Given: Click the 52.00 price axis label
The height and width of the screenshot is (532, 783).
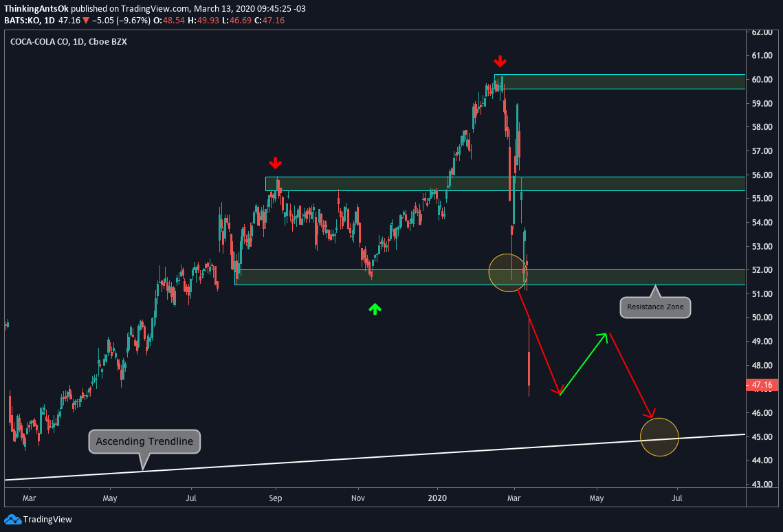Looking at the screenshot, I should click(762, 269).
